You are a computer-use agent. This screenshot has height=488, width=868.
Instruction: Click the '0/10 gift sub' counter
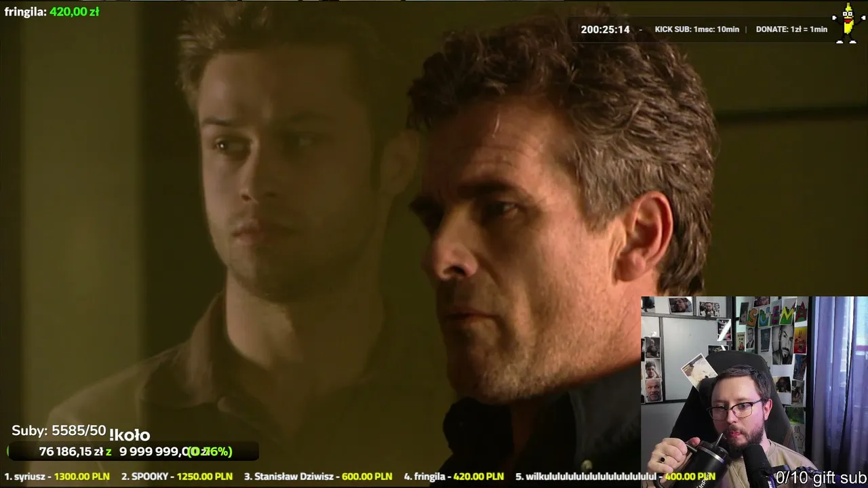tap(821, 478)
